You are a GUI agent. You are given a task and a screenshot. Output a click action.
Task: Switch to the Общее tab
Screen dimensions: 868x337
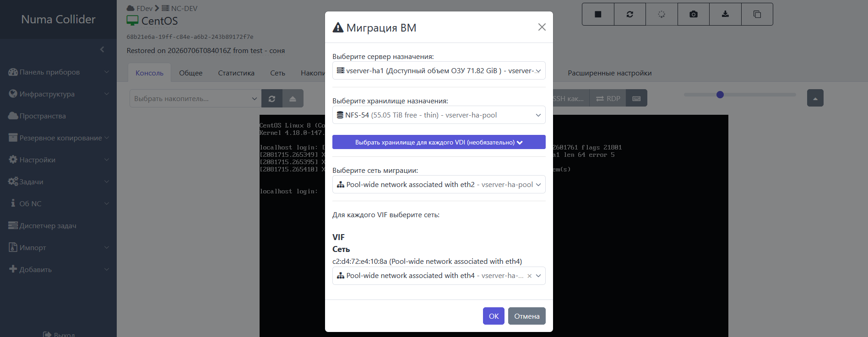(x=190, y=73)
